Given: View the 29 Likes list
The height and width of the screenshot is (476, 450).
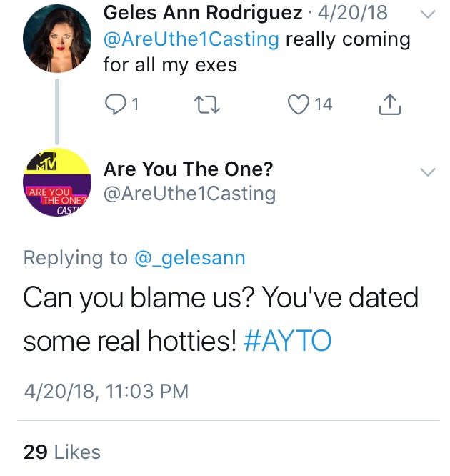Looking at the screenshot, I should 62,452.
